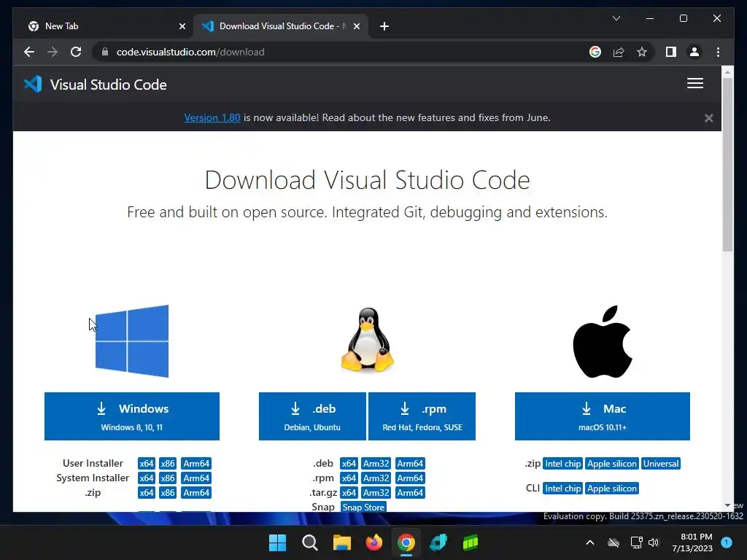The image size is (747, 560).
Task: Pick the Linux .deb Arm64 link
Action: [410, 463]
